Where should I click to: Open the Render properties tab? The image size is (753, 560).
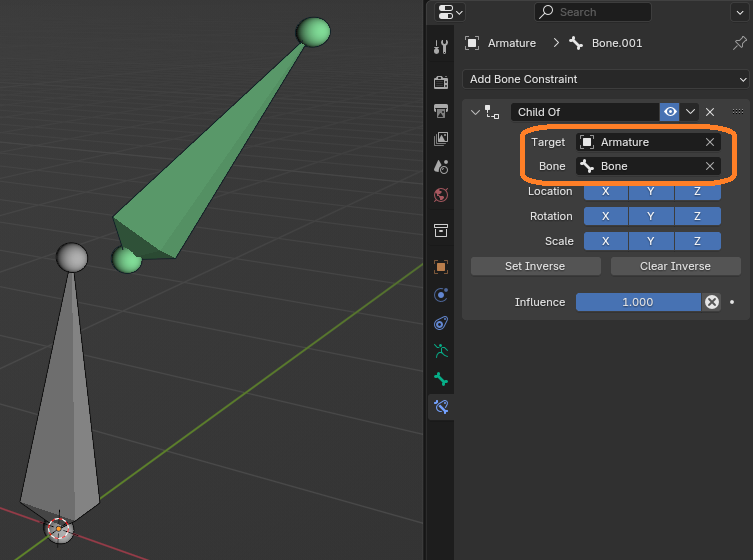441,82
